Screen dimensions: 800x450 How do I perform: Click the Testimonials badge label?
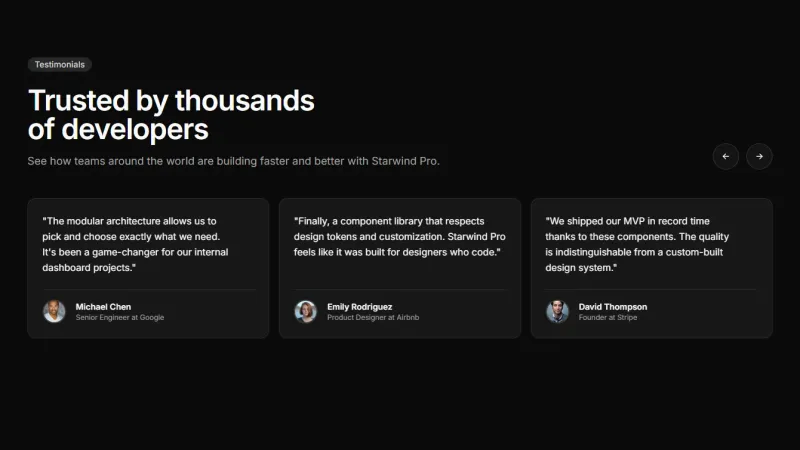tap(60, 64)
